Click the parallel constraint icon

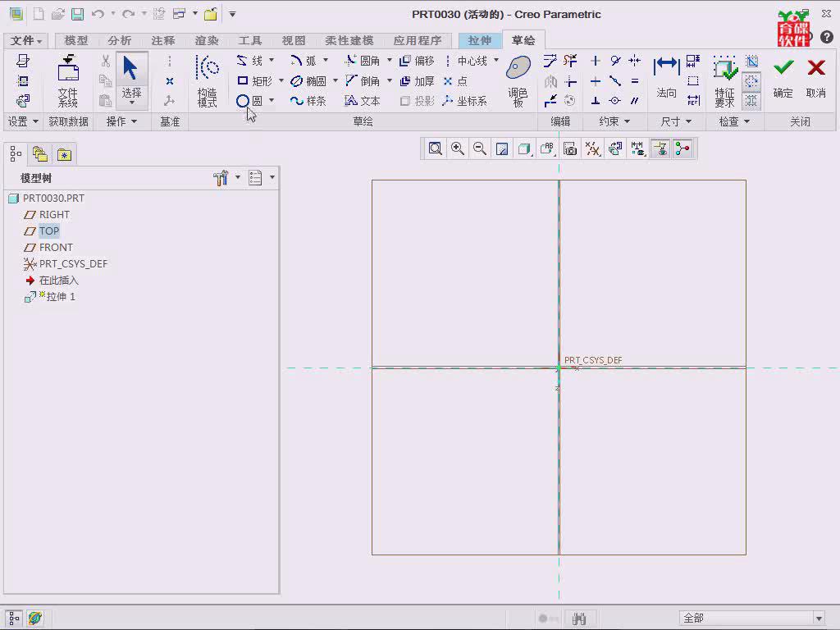[x=634, y=101]
